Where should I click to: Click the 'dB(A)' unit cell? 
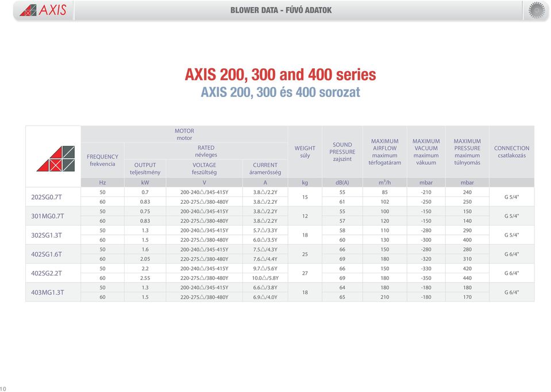click(x=342, y=183)
